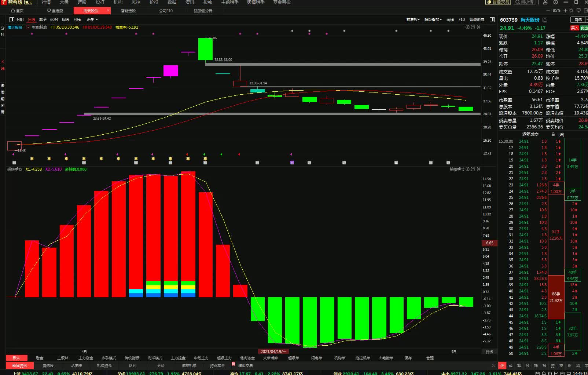This screenshot has height=375, width=588.
Task: Expand the bottom panel chevron arrow
Action: tap(493, 365)
